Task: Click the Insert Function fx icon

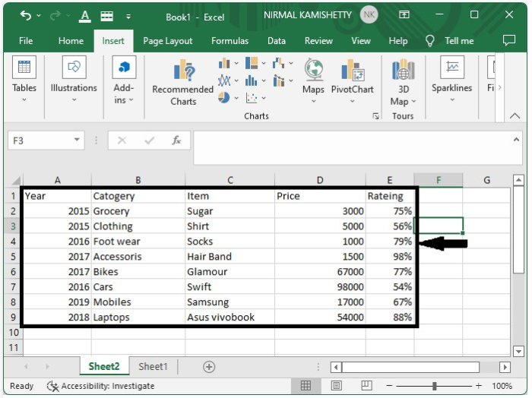Action: coord(176,141)
